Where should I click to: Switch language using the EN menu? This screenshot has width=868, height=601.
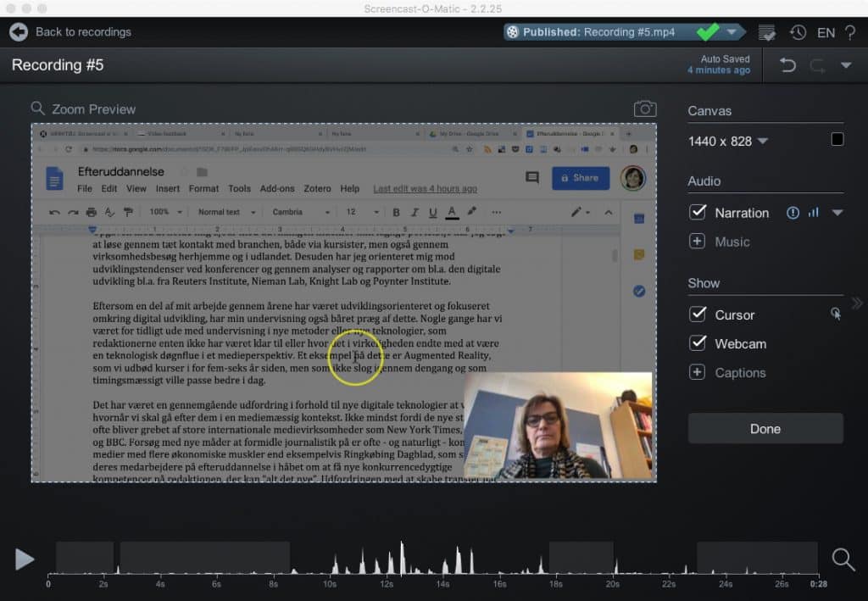(826, 32)
